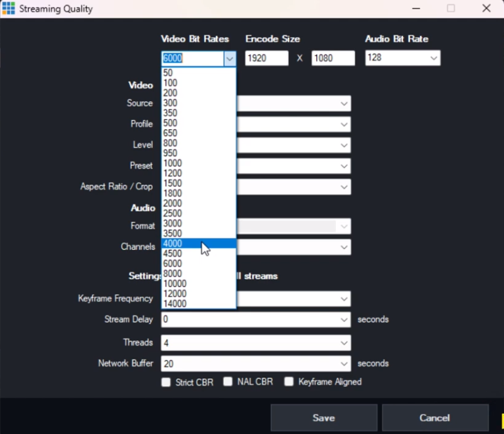Pick 500 video bit rate option

199,123
